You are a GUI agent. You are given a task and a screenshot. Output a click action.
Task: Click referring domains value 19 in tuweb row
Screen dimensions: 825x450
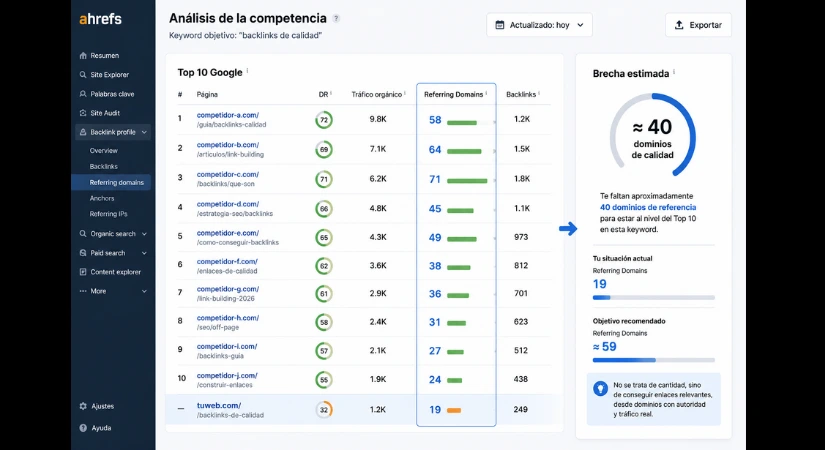click(435, 410)
